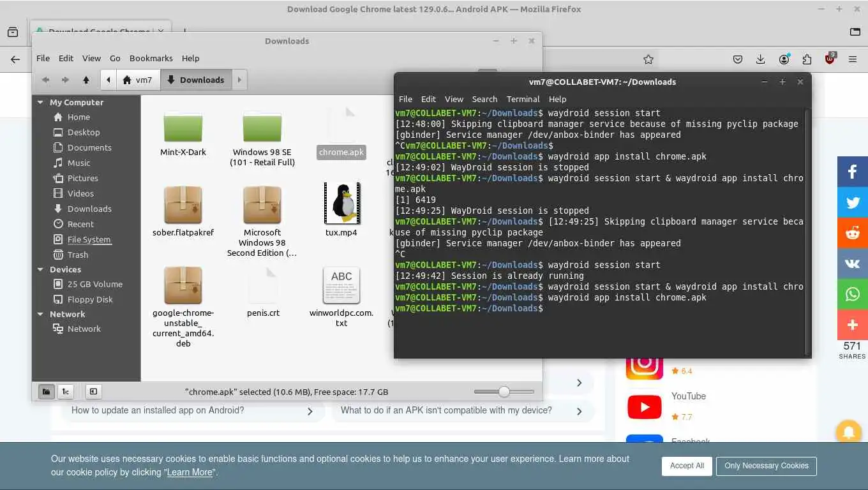Open Videos folder in the sidebar
This screenshot has width=868, height=490.
click(80, 194)
